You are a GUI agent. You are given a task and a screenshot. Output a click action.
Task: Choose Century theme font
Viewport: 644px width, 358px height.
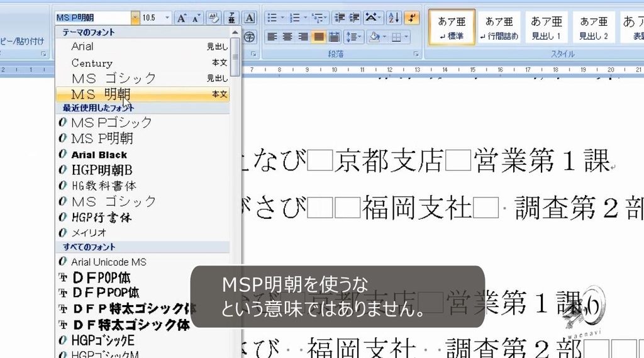143,62
